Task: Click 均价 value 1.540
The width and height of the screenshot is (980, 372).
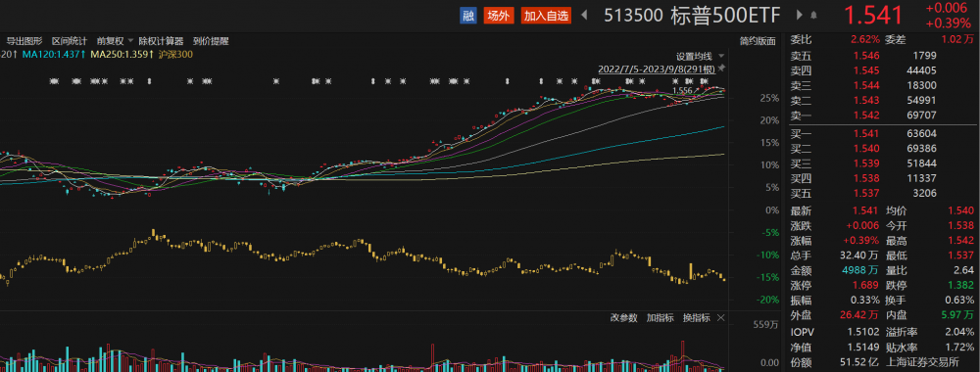Action: point(961,211)
